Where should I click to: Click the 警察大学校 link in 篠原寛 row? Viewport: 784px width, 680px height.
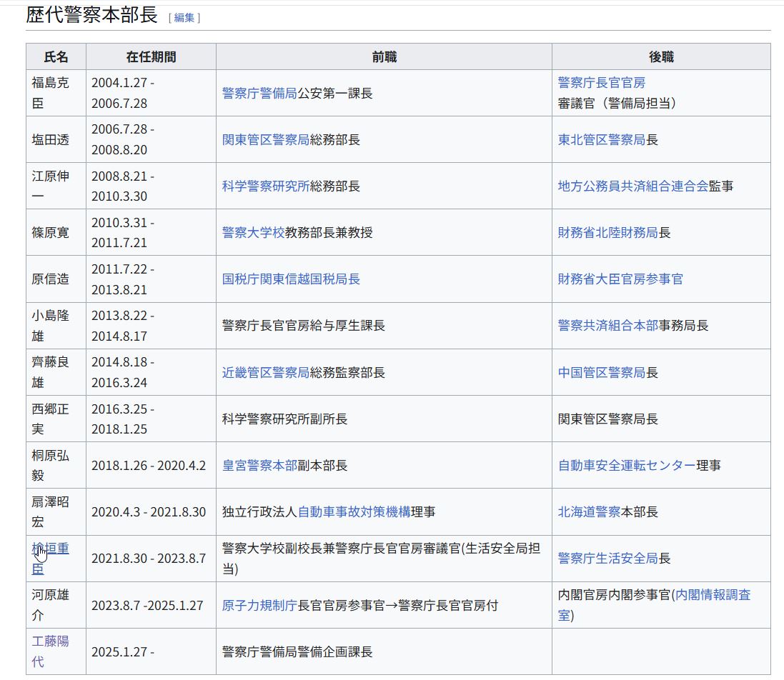(253, 233)
